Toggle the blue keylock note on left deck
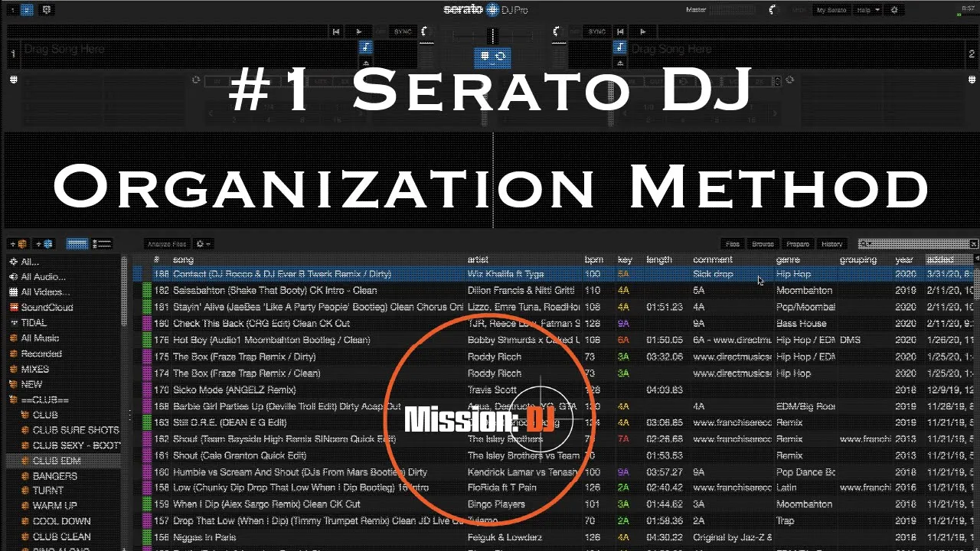The width and height of the screenshot is (980, 551). coord(366,47)
